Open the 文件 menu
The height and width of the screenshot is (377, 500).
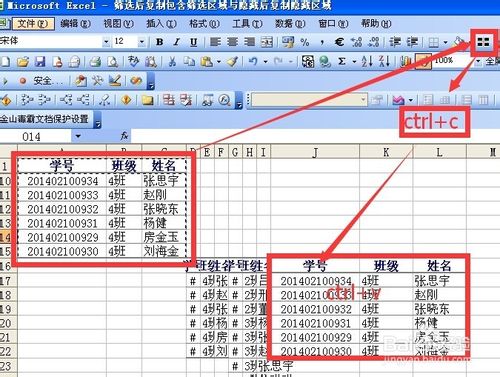point(33,24)
